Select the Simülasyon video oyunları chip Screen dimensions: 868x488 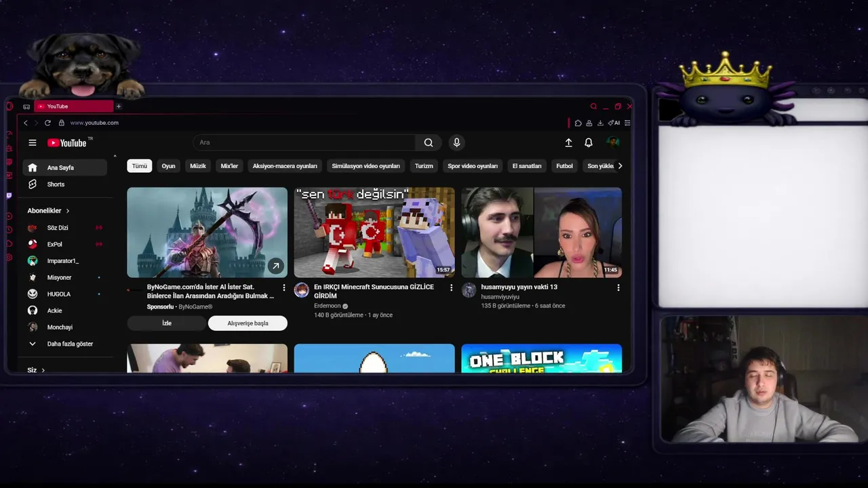366,166
